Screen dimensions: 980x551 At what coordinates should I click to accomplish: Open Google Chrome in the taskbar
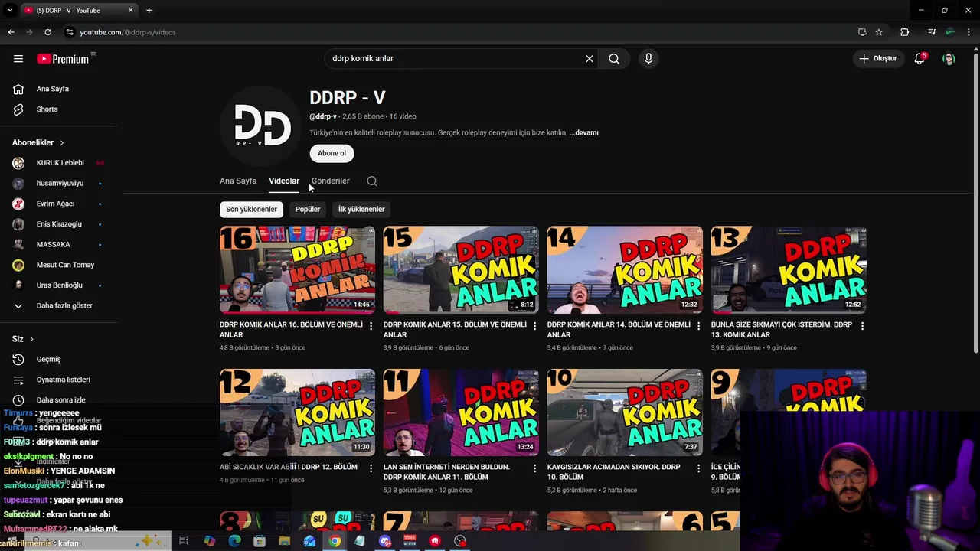(335, 541)
